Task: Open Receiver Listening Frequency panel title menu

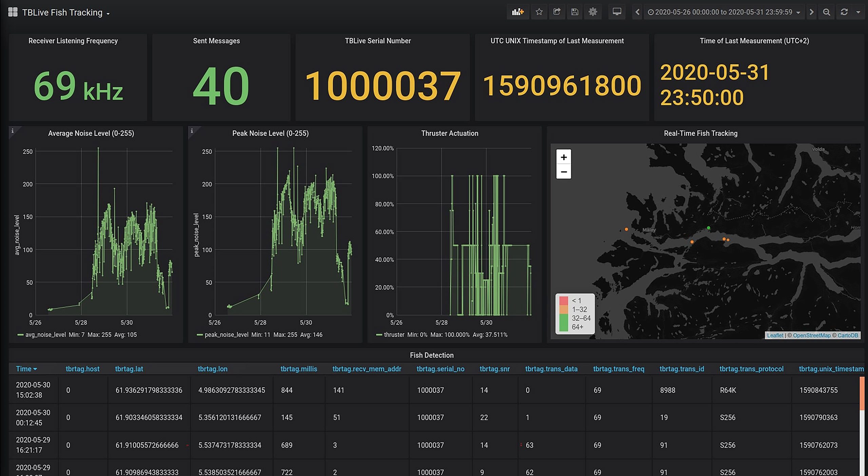Action: (73, 41)
